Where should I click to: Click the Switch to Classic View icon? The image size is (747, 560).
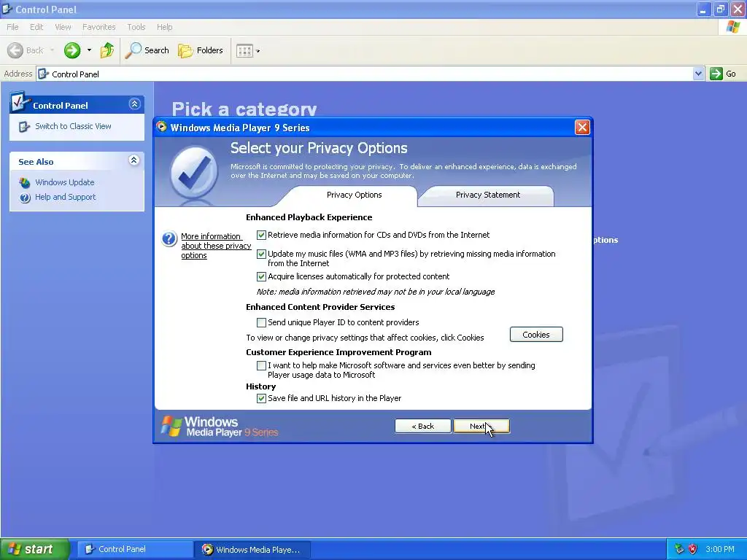tap(24, 127)
